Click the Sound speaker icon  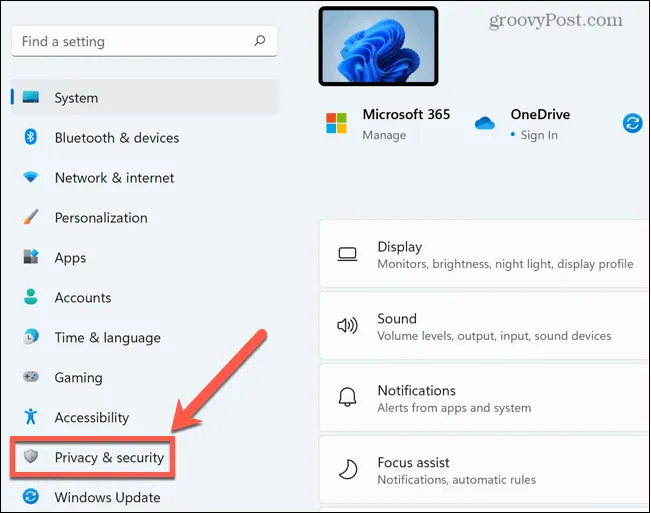(x=347, y=326)
